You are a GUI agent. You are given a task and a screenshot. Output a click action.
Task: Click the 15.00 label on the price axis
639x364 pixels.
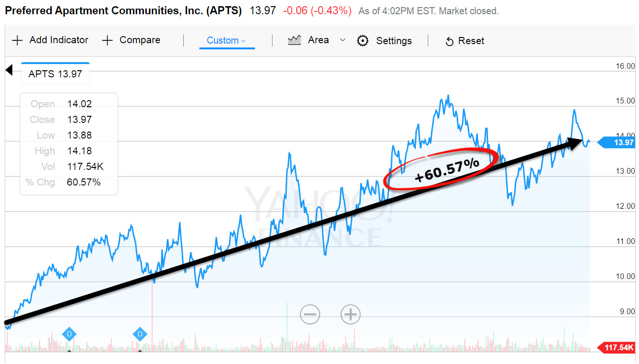[x=625, y=101]
